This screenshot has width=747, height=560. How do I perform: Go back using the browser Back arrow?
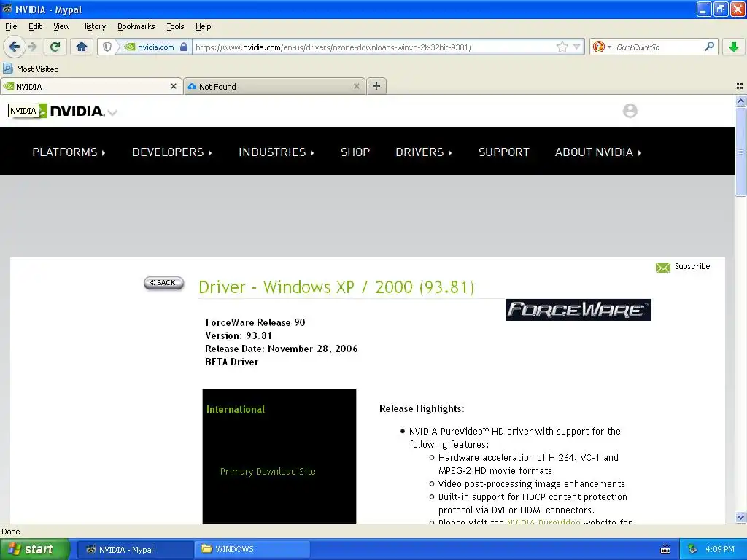15,47
